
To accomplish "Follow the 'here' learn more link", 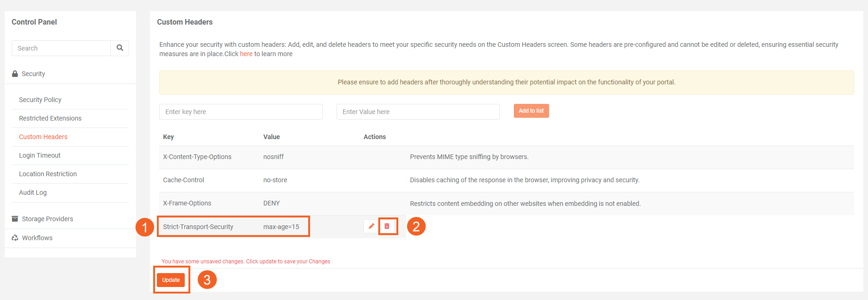I will [x=246, y=54].
